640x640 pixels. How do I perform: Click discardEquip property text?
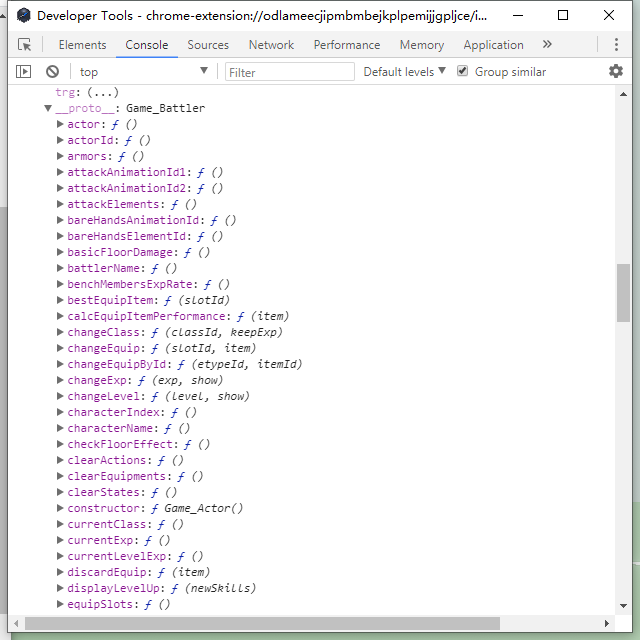point(107,572)
